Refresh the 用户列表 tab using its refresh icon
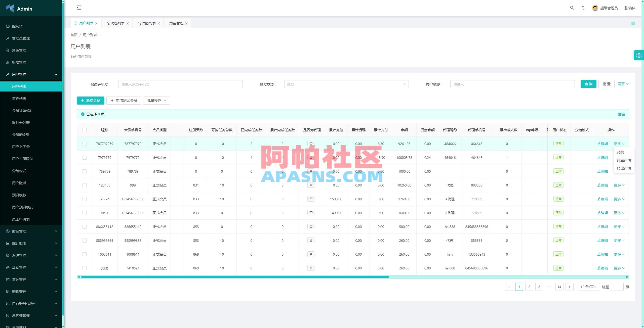This screenshot has width=644, height=328. pyautogui.click(x=75, y=23)
